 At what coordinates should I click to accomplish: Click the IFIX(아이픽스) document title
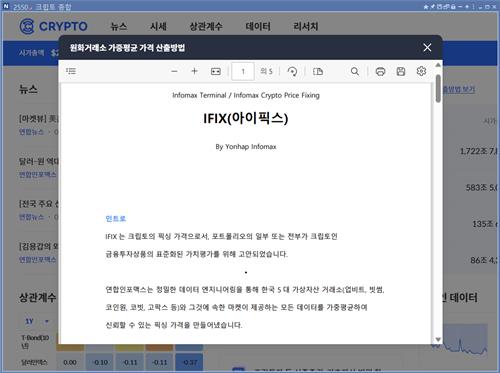tap(246, 118)
